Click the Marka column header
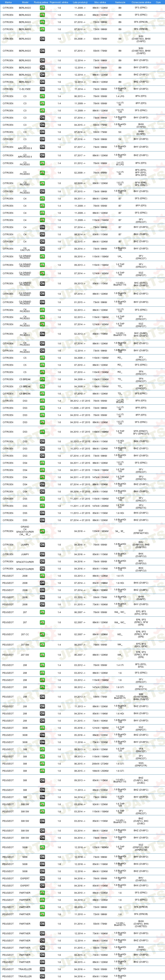165x980 pixels. 8,2
